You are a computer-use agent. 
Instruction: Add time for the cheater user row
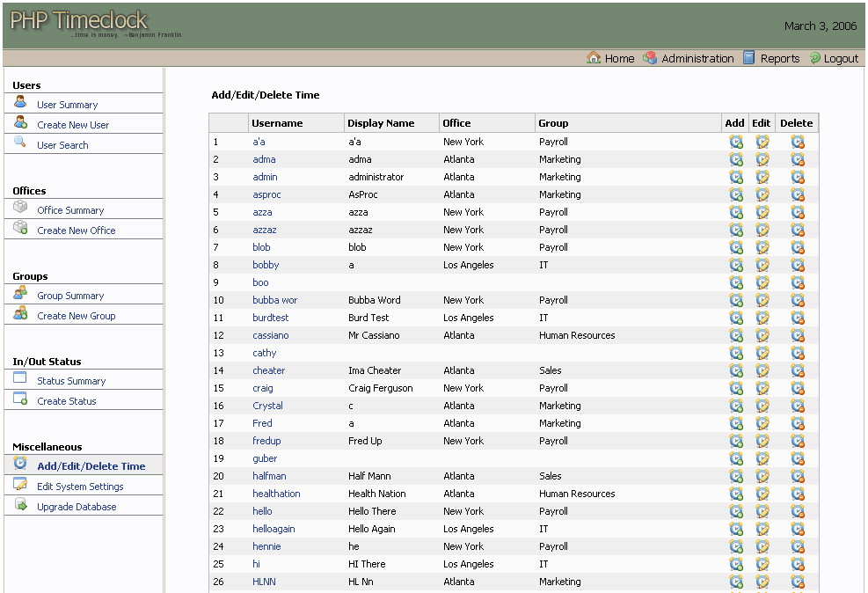pyautogui.click(x=735, y=370)
